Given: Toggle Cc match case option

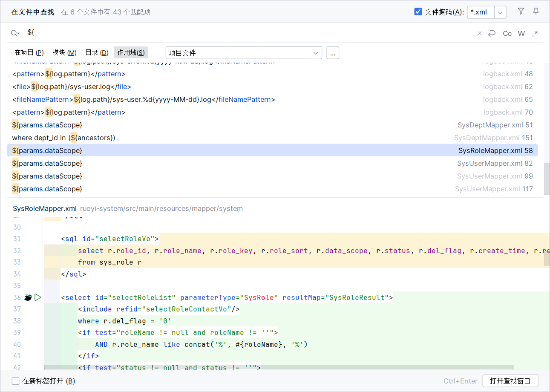Looking at the screenshot, I should tap(507, 33).
